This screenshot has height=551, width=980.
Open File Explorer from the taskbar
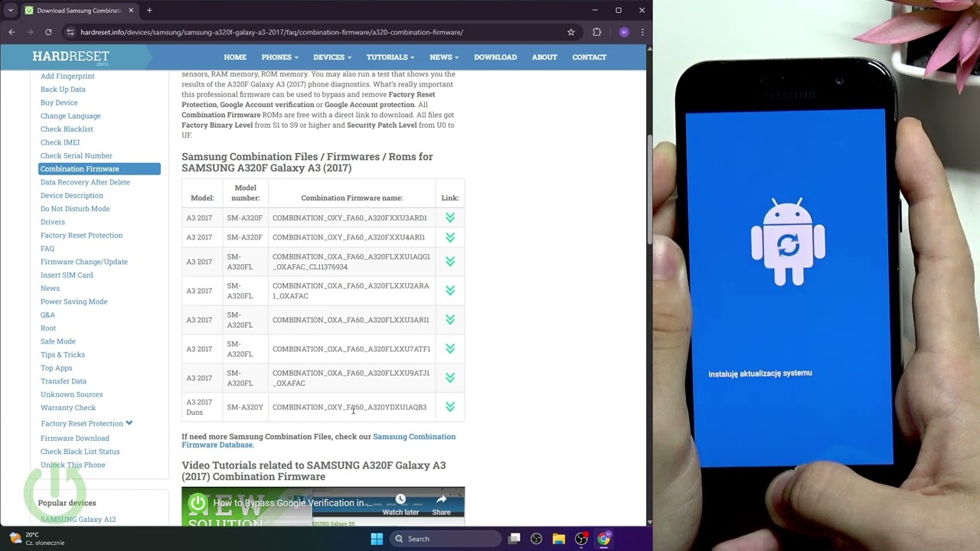point(559,539)
